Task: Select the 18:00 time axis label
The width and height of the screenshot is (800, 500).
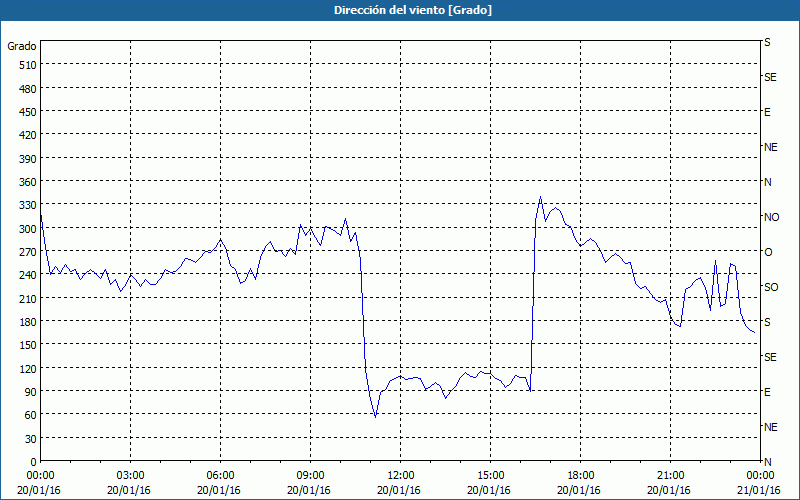Action: 581,476
